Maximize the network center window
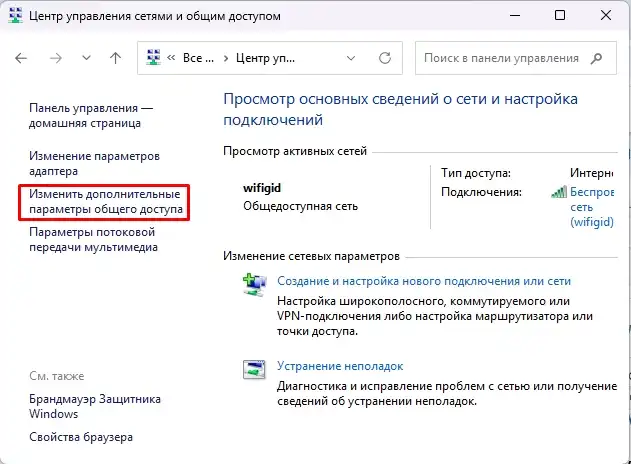This screenshot has width=631, height=464. coord(560,15)
